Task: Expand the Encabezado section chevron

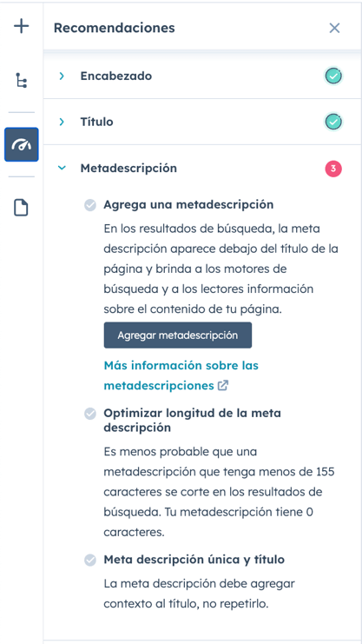Action: pos(62,76)
